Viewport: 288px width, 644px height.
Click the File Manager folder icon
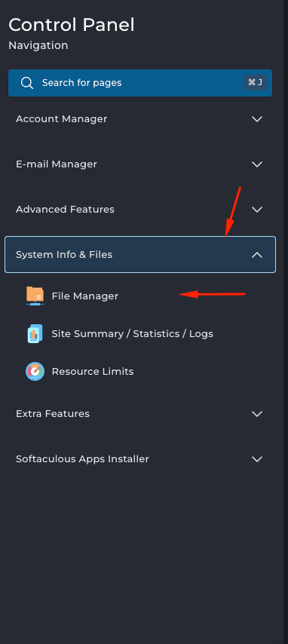click(x=35, y=296)
